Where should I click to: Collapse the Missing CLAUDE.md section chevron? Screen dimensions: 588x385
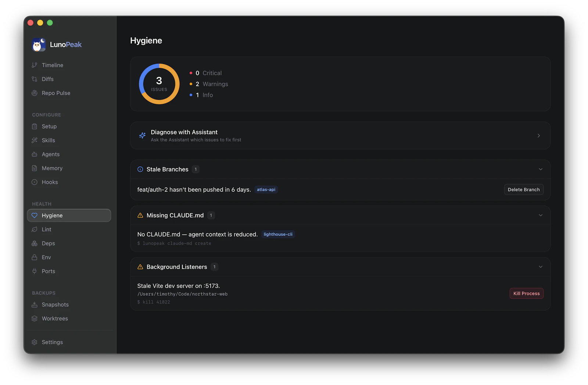point(541,215)
